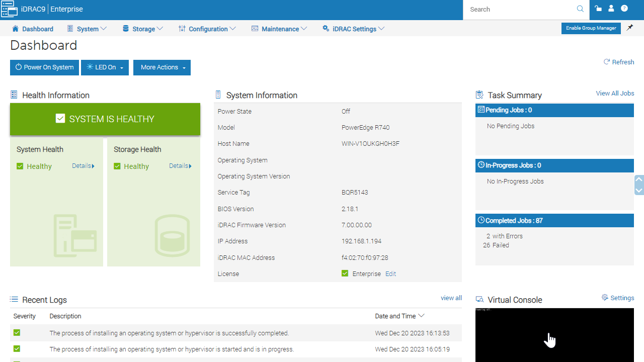644x362 pixels.
Task: Click the Severity column header
Action: tap(25, 316)
